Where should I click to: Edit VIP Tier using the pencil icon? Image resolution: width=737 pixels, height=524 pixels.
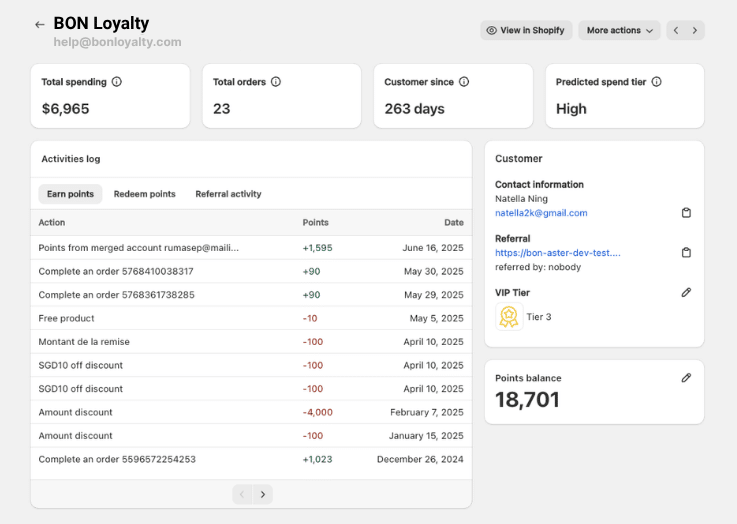686,292
